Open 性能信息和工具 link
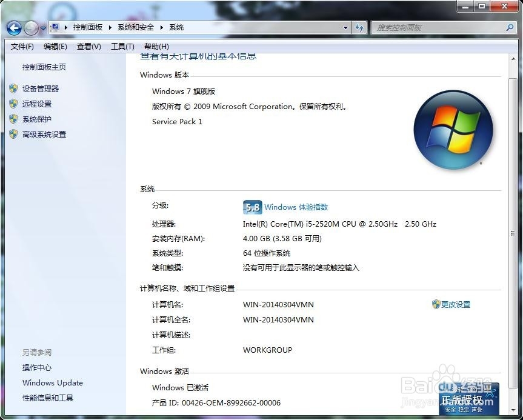Image resolution: width=523 pixels, height=420 pixels. (48, 398)
